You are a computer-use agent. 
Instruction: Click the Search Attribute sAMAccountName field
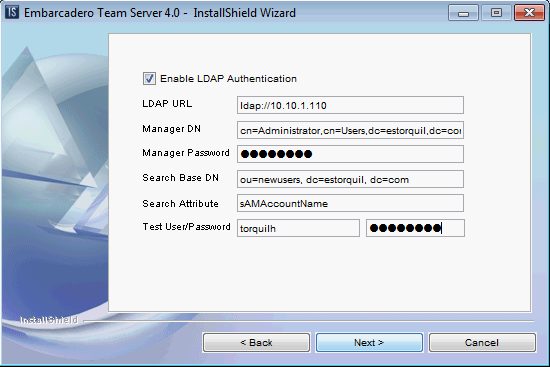coord(350,203)
